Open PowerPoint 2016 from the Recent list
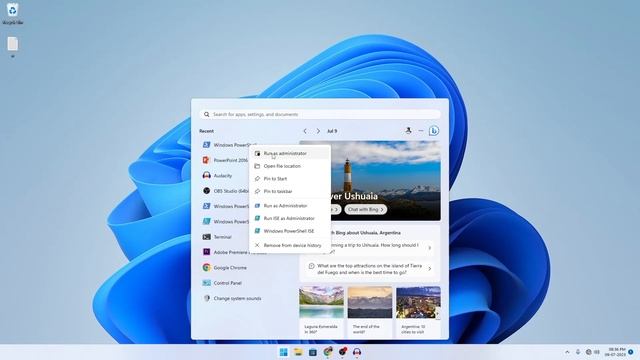Viewport: 640px width, 360px height. (x=225, y=160)
